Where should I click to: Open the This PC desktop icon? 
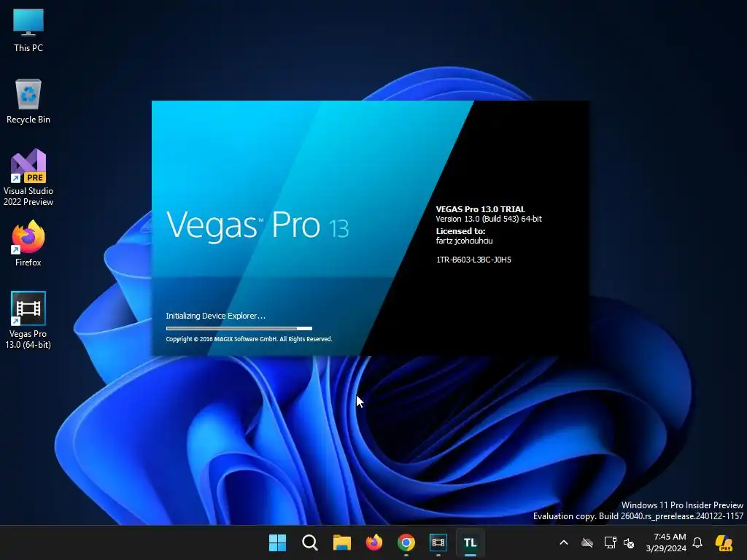click(x=28, y=31)
